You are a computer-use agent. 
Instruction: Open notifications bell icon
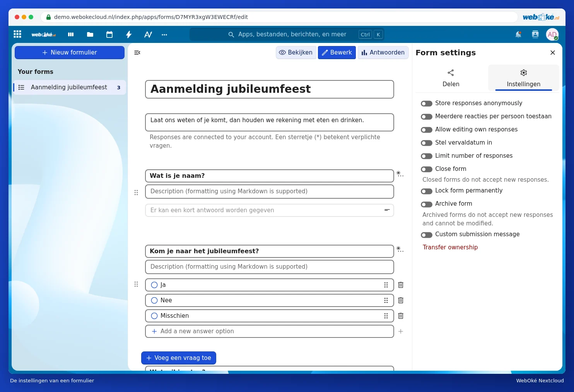pyautogui.click(x=518, y=34)
